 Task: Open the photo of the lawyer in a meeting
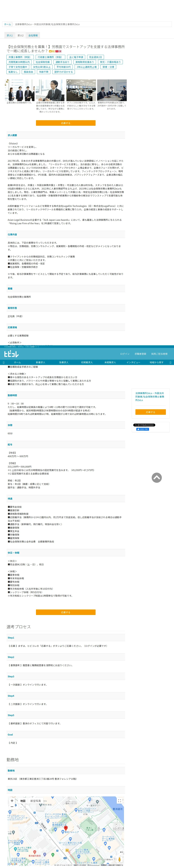[x=50, y=90]
